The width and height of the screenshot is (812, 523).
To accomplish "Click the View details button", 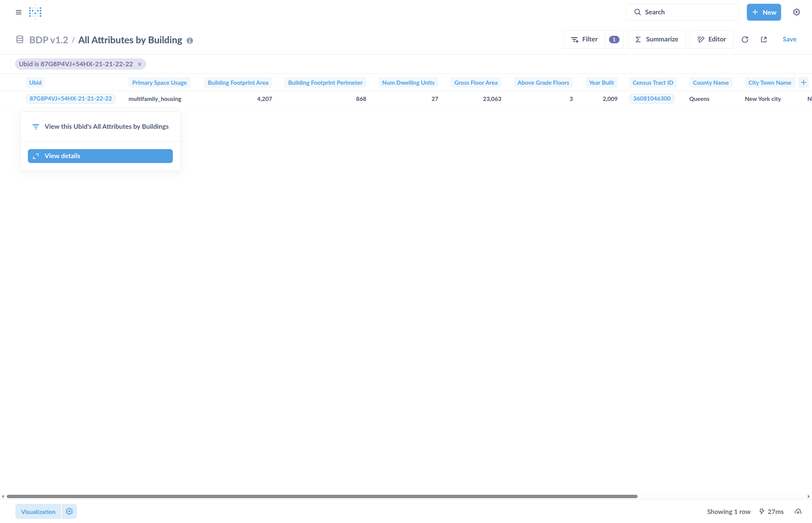I will pos(100,156).
